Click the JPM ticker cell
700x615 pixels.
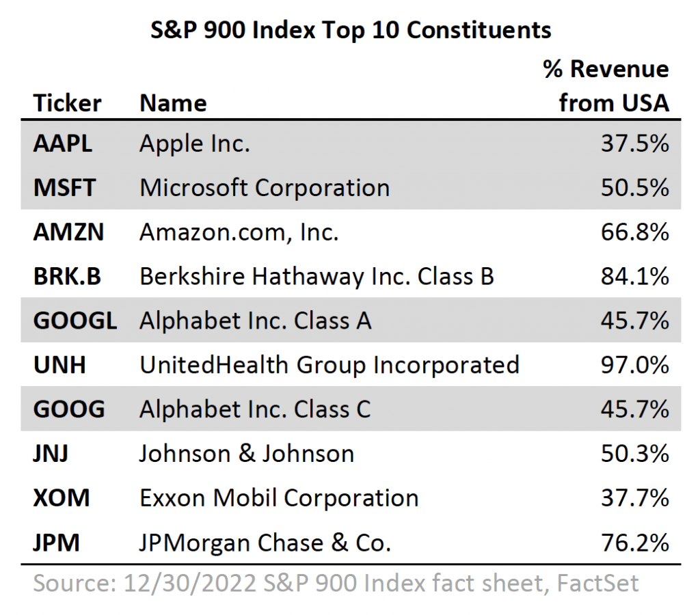click(56, 543)
